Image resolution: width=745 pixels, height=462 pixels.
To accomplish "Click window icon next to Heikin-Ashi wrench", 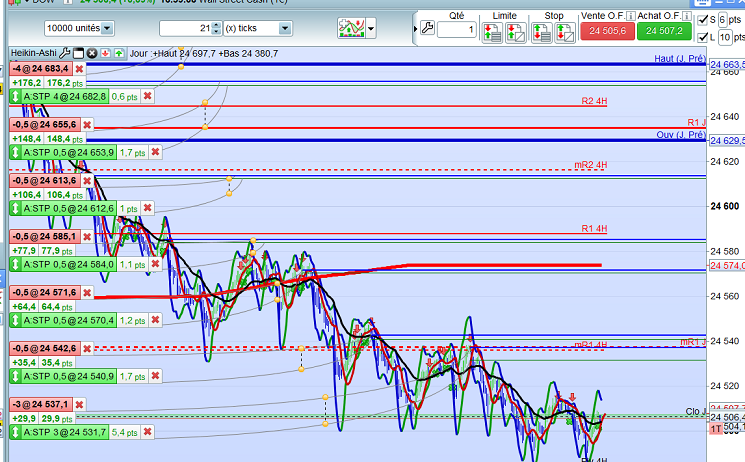I will [x=78, y=53].
